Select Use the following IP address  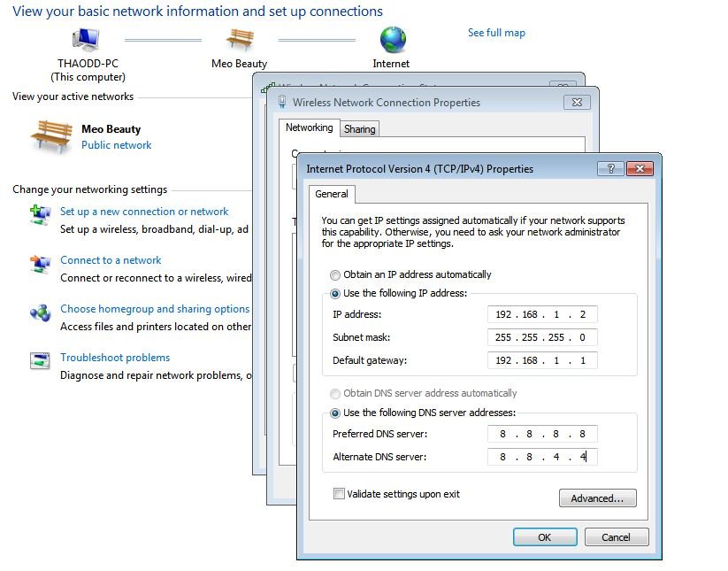334,294
